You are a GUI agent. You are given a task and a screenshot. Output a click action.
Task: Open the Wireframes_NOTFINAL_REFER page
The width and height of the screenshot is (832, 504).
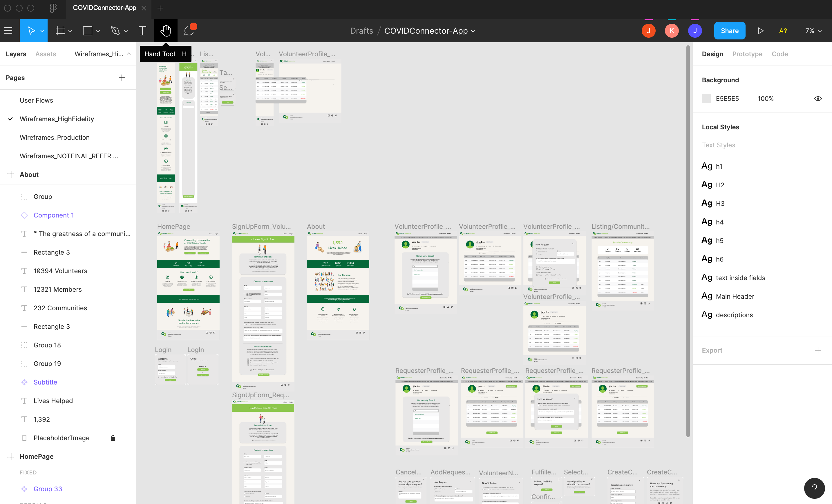(x=68, y=156)
